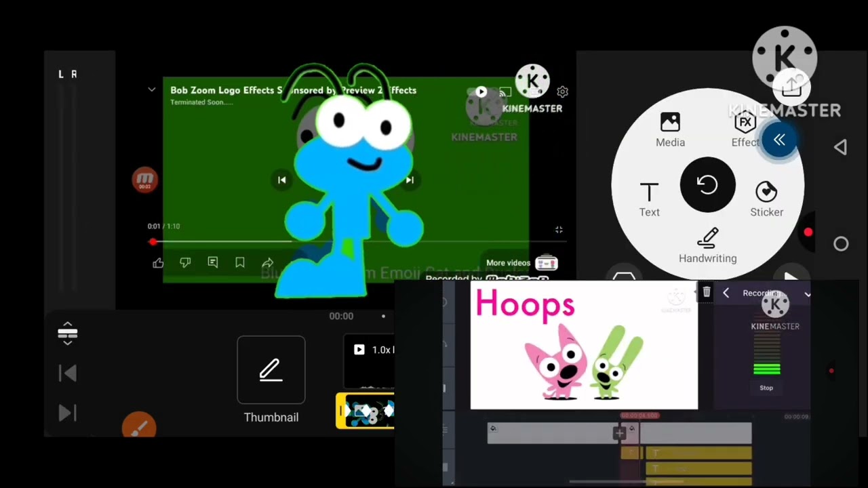Open the Thumbnail edit button
This screenshot has width=868, height=488.
(271, 370)
